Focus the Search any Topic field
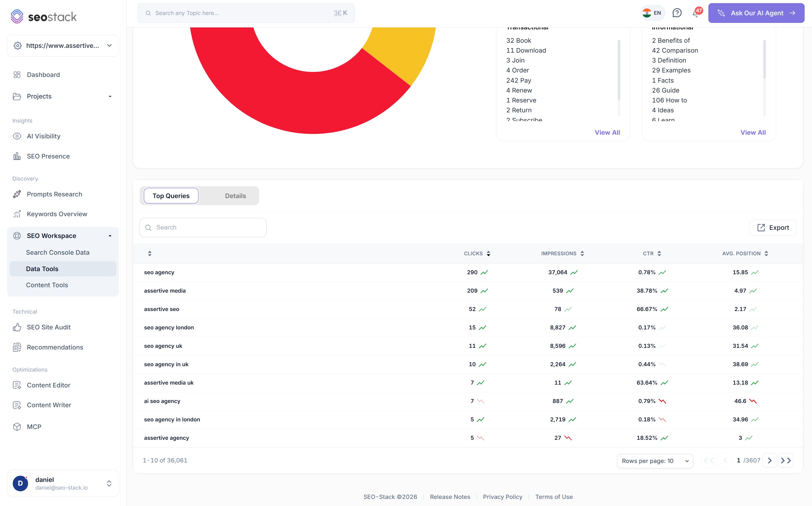 246,13
